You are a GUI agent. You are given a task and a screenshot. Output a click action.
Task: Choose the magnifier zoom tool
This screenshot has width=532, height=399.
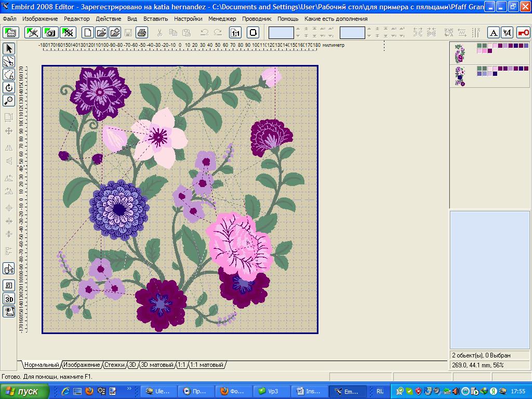pos(9,101)
